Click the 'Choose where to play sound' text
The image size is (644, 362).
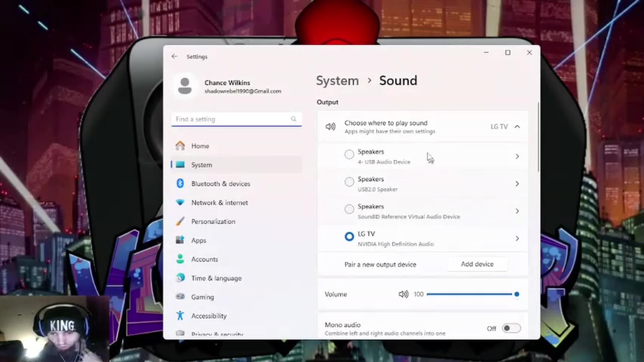tap(386, 123)
